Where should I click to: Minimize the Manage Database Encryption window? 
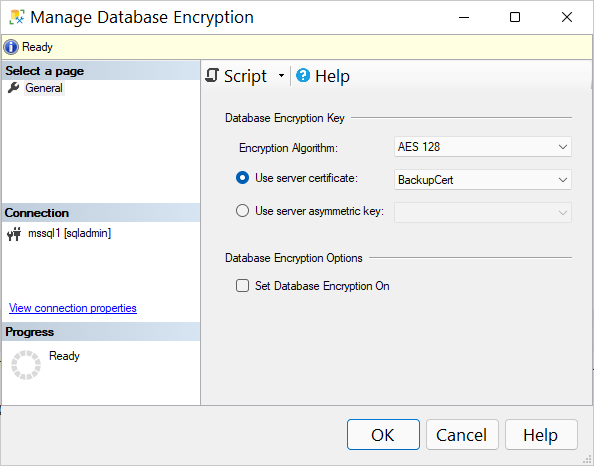(x=464, y=17)
